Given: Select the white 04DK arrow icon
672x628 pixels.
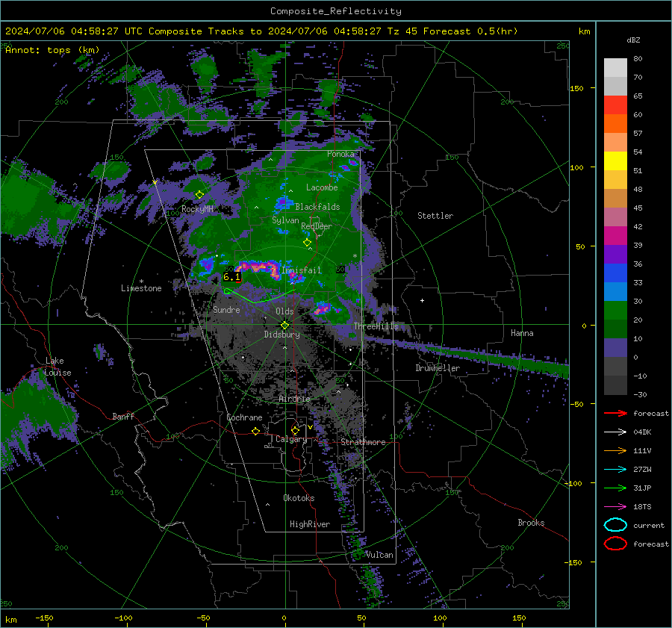Looking at the screenshot, I should pyautogui.click(x=615, y=432).
